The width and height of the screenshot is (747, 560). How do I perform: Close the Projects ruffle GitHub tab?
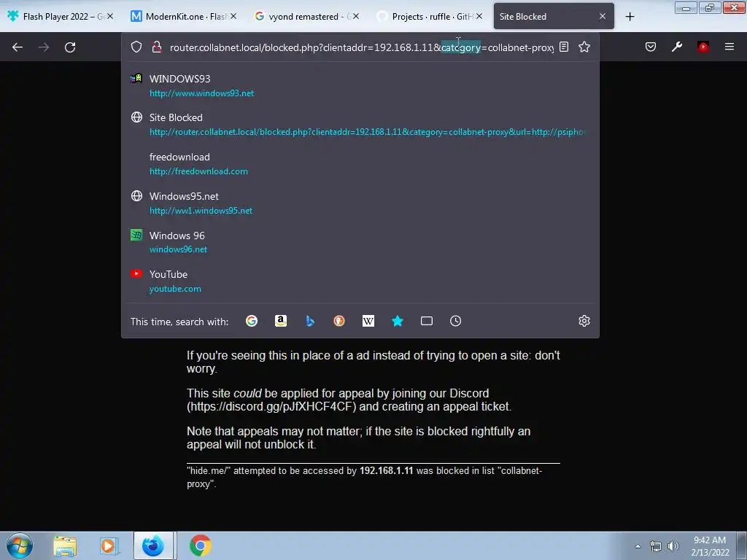pyautogui.click(x=479, y=16)
